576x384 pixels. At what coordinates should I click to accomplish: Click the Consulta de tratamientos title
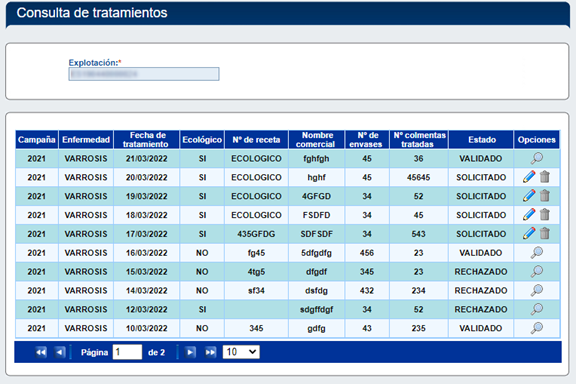point(92,13)
